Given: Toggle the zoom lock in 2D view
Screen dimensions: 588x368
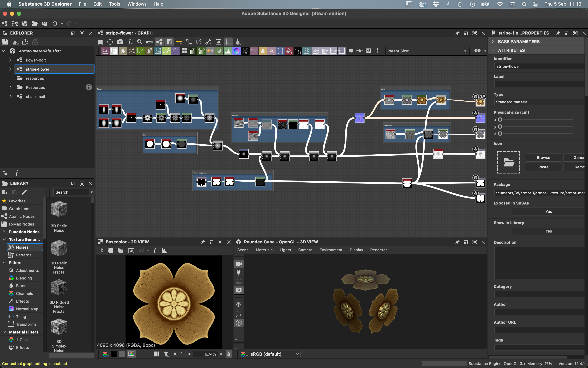Looking at the screenshot, I should pos(229,354).
